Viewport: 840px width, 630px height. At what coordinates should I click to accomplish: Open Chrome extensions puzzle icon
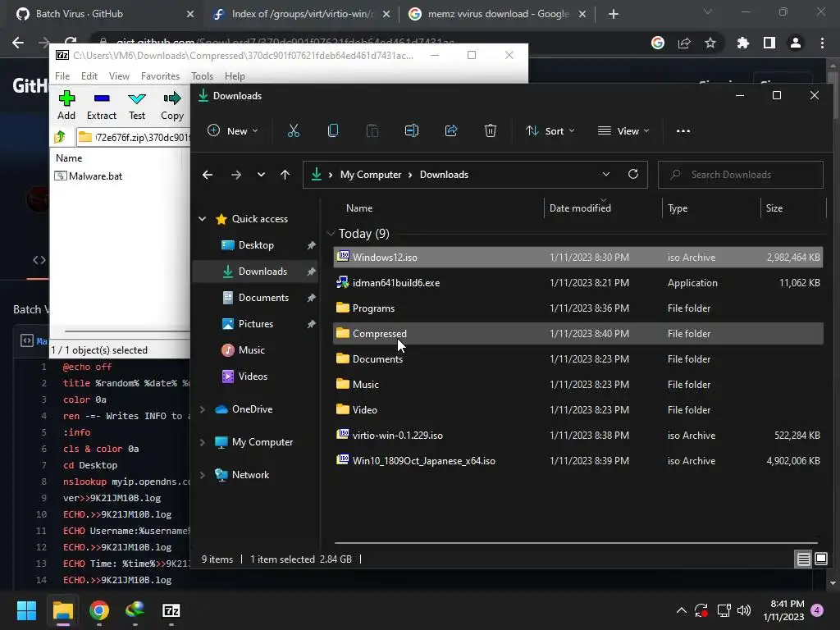(742, 43)
